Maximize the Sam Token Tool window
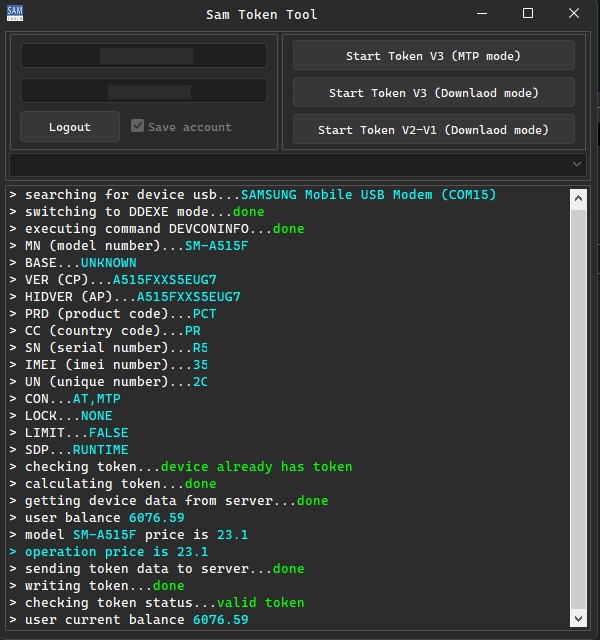Image resolution: width=600 pixels, height=640 pixels. [528, 14]
